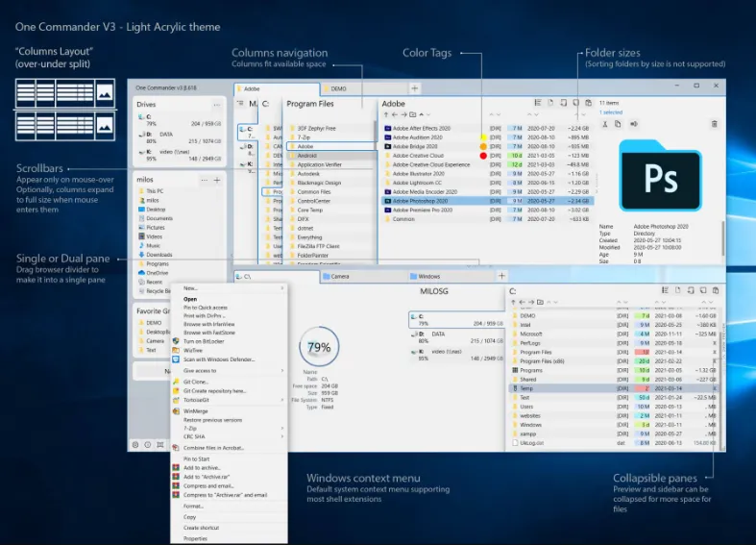This screenshot has width=756, height=545.
Task: Click the layout icon at sidebar bottom
Action: click(x=160, y=445)
